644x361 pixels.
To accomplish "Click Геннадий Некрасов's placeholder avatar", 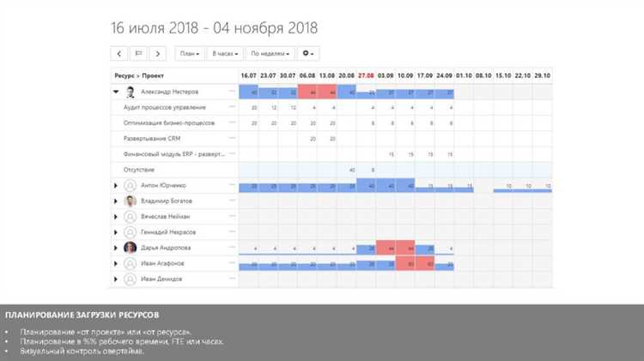I will [131, 232].
